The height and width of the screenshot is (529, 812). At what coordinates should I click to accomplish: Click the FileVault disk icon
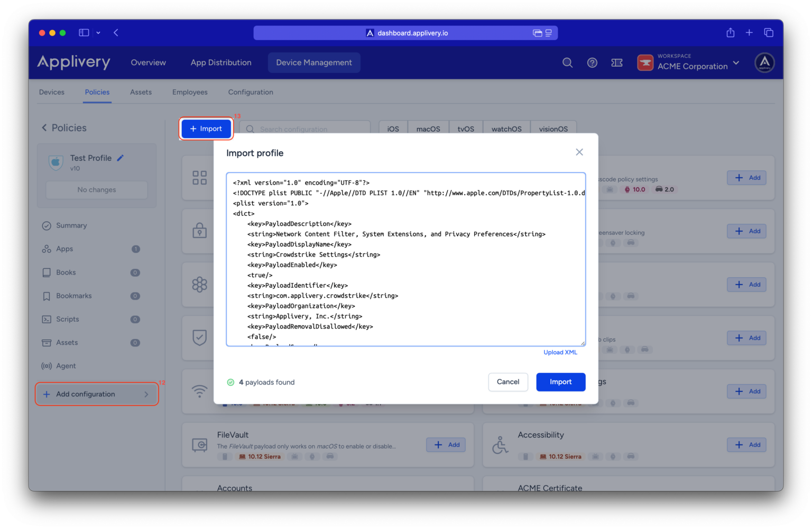(199, 445)
